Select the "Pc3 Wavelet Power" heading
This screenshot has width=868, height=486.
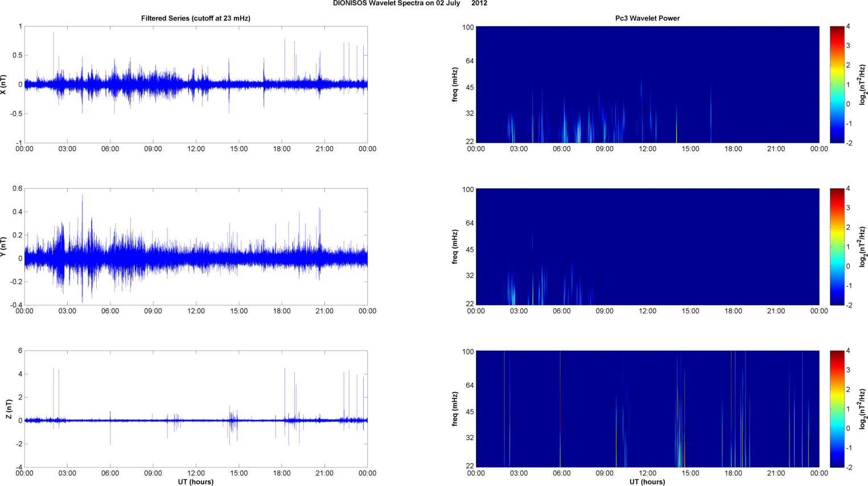(647, 18)
